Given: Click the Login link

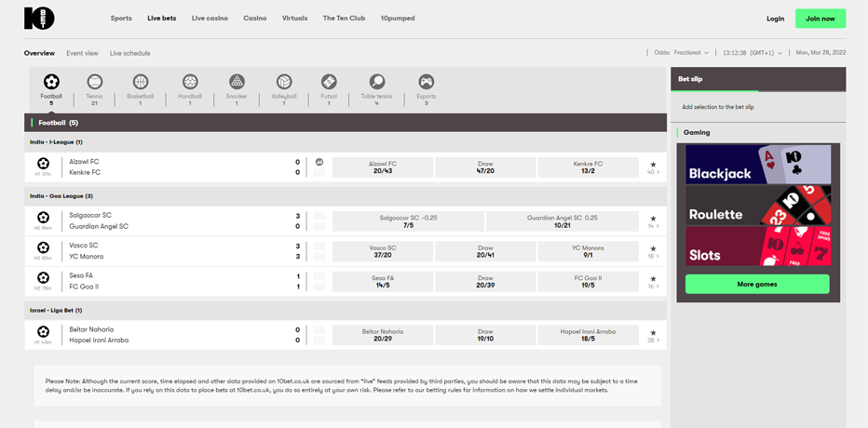Looking at the screenshot, I should click(775, 19).
